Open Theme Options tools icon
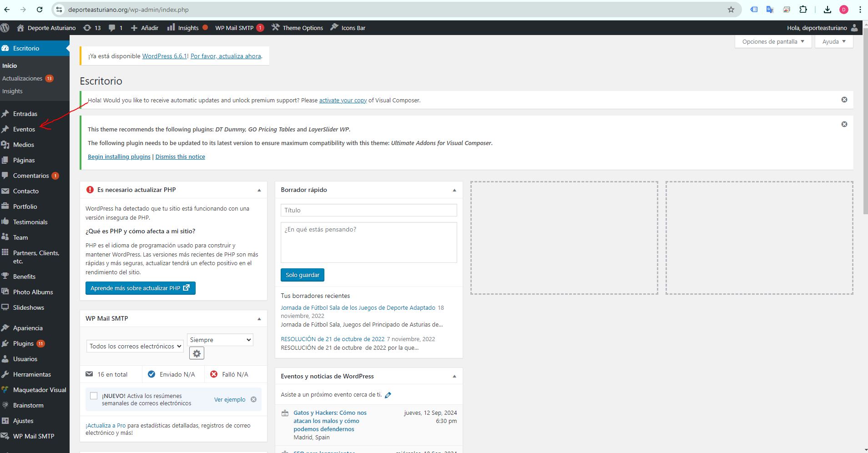This screenshot has height=453, width=868. tap(276, 27)
